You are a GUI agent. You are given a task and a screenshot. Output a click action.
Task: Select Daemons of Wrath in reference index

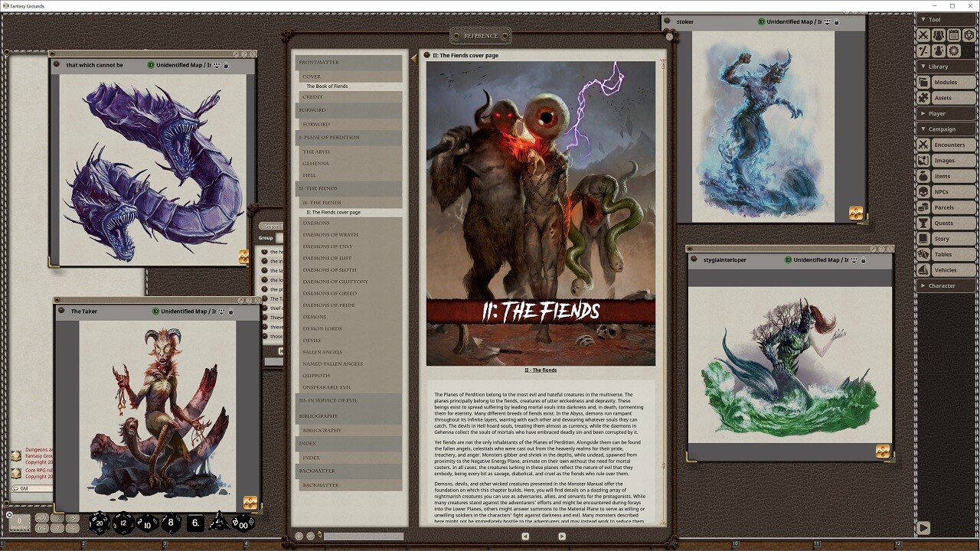[331, 235]
